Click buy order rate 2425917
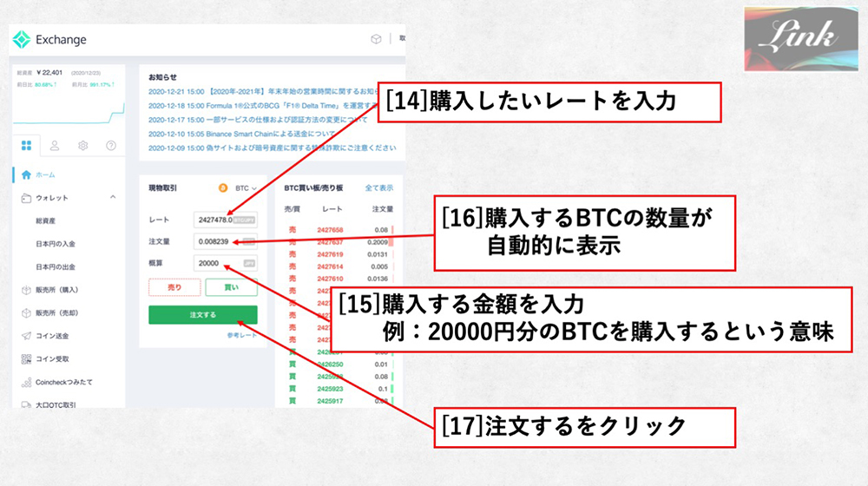This screenshot has width=868, height=486. click(x=330, y=401)
